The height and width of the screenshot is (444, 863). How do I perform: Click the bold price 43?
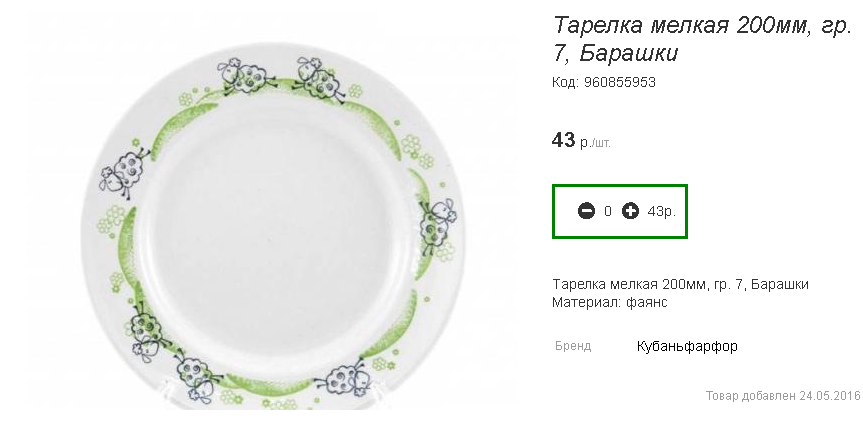(x=563, y=140)
